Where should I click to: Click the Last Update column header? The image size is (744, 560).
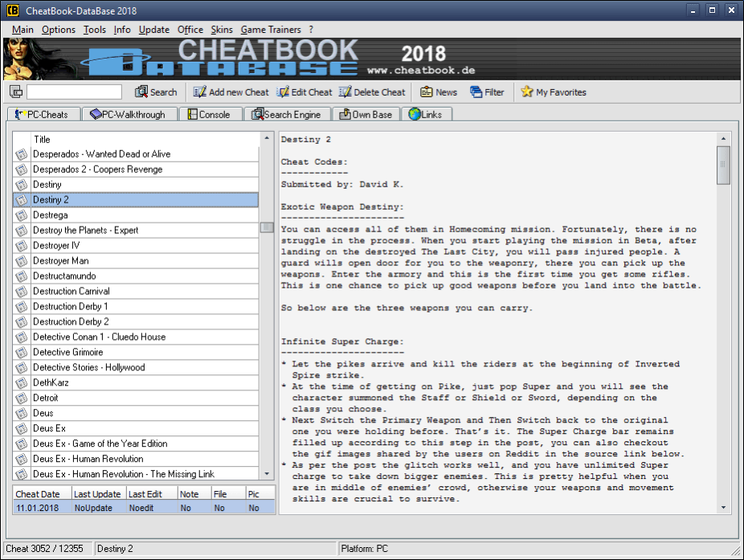click(x=99, y=493)
